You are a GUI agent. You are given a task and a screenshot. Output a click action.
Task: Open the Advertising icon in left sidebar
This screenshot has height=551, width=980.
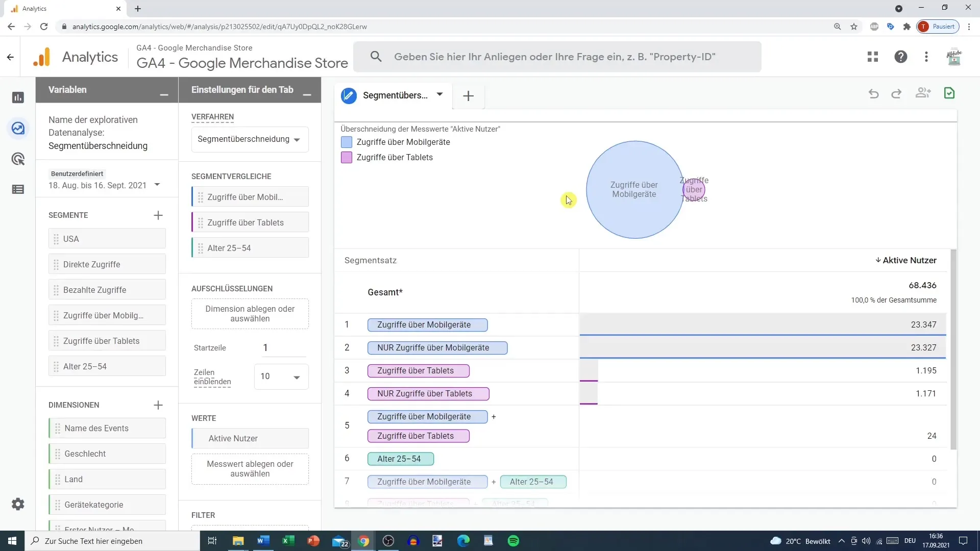point(18,159)
